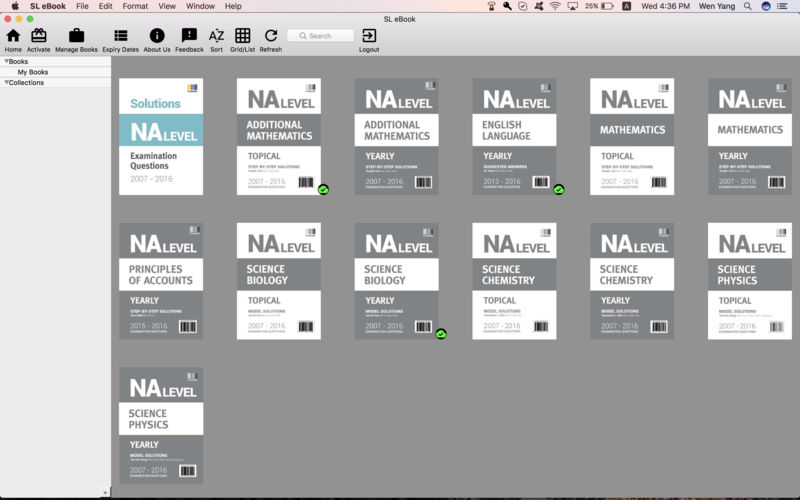Click the clock showing Wed 4:36 PM
800x500 pixels.
pyautogui.click(x=665, y=6)
